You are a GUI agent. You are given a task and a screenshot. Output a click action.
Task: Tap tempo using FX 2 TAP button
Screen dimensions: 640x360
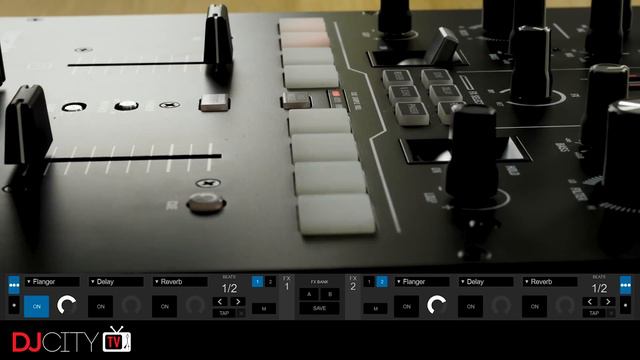coord(594,313)
